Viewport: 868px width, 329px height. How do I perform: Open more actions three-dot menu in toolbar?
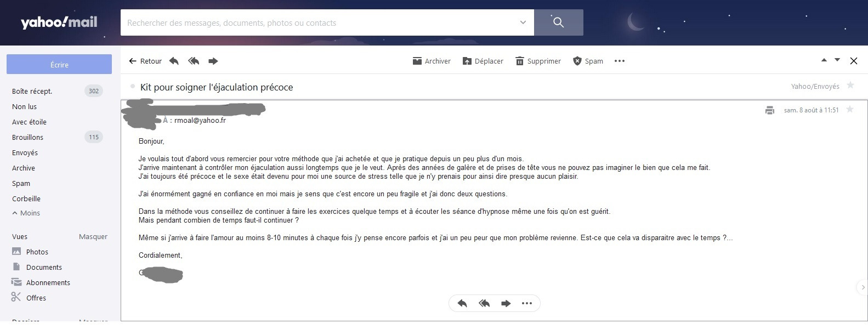(x=620, y=61)
